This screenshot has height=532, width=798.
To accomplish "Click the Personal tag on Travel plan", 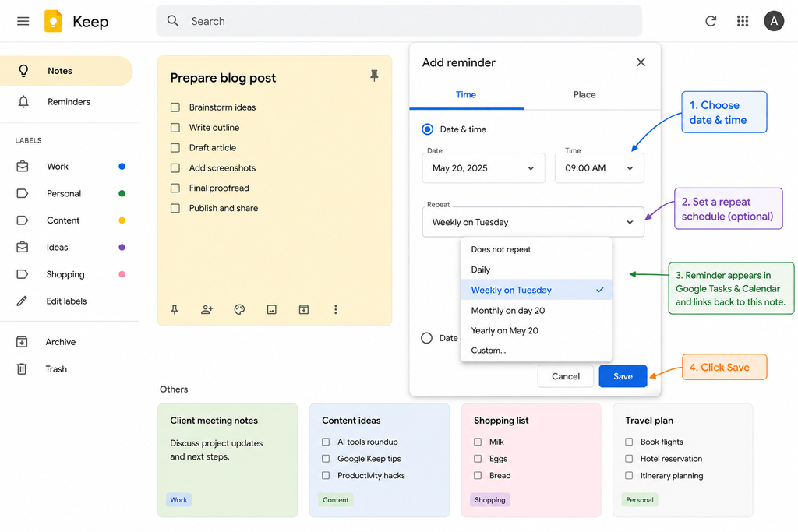I will click(640, 500).
